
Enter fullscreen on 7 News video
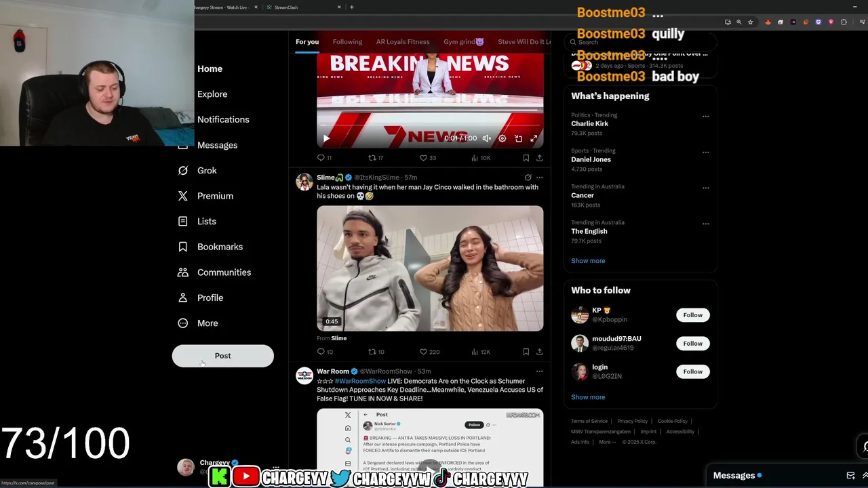[534, 138]
